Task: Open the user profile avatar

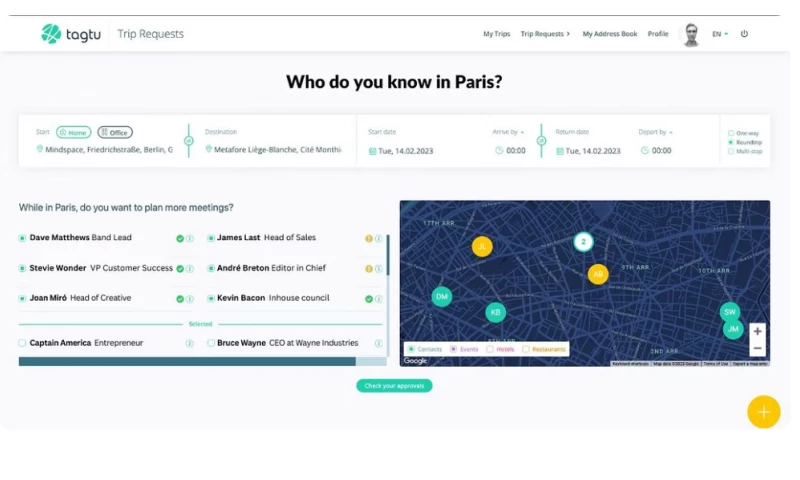Action: 690,34
